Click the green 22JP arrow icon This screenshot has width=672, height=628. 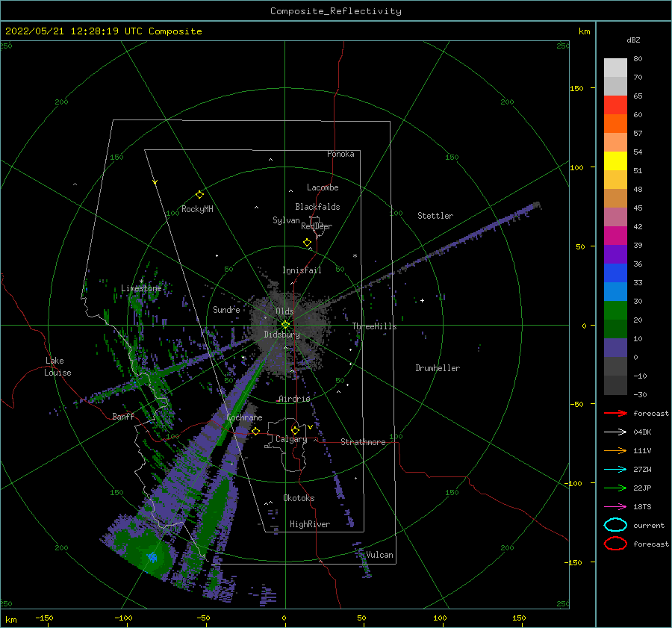click(615, 488)
